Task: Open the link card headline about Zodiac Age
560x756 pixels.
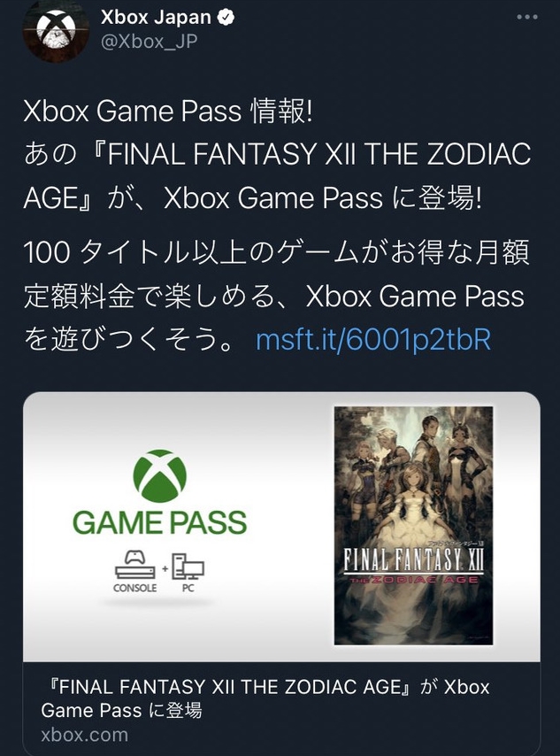Action: (266, 698)
